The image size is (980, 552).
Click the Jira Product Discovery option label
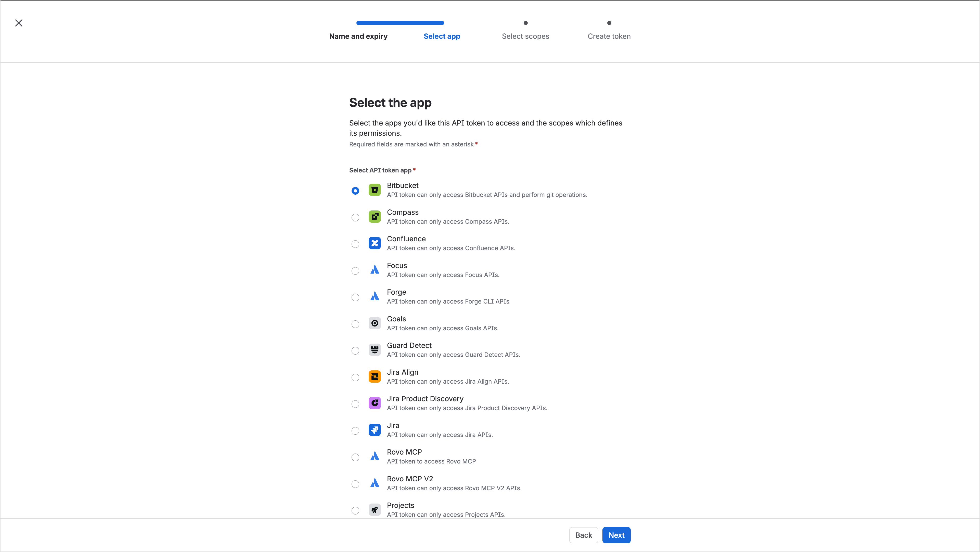(425, 399)
